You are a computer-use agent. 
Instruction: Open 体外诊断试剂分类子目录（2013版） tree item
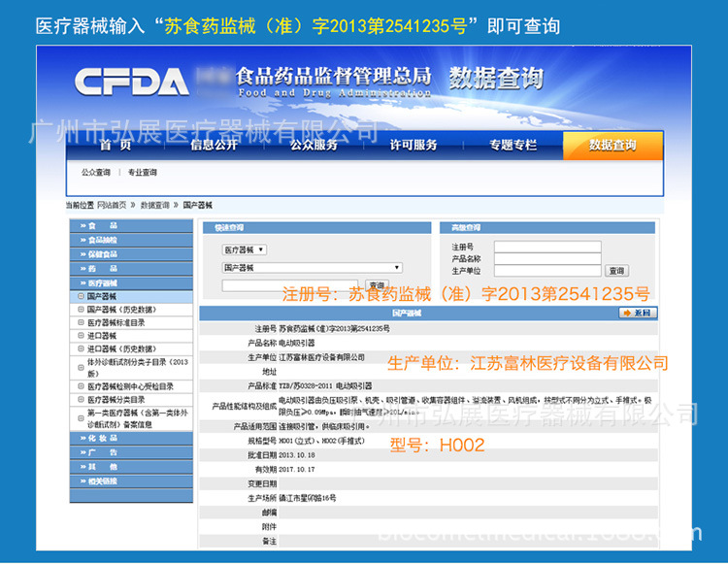point(131,368)
